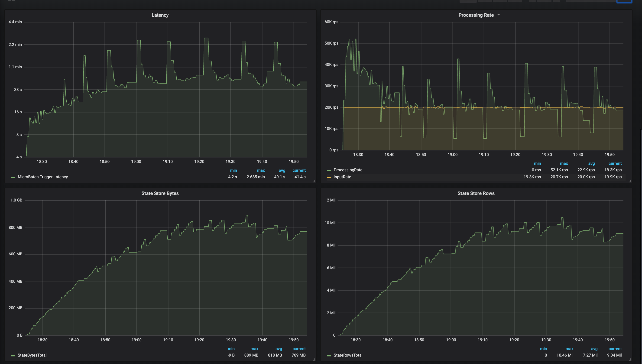
Task: Click the 9.04 Mil StateRowsTotal current value
Action: pos(614,355)
